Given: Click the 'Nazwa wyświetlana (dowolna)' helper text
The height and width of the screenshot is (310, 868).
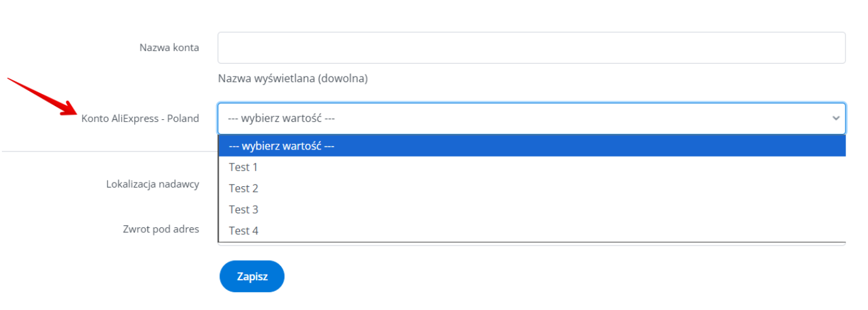Looking at the screenshot, I should (292, 79).
